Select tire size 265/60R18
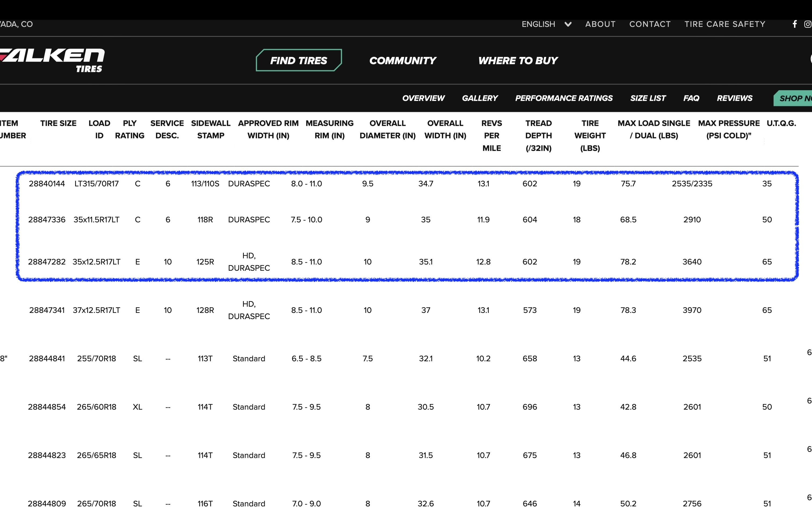The image size is (812, 527). coord(97,407)
